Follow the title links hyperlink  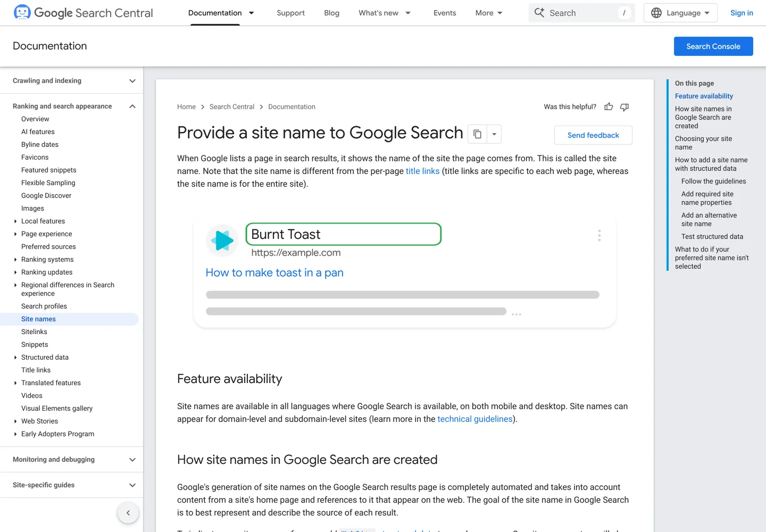[x=422, y=171]
